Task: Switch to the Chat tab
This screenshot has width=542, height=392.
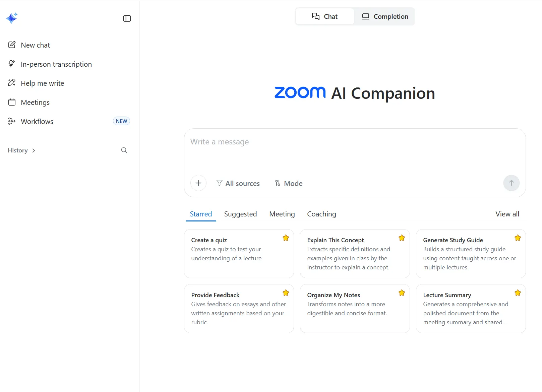Action: pos(325,16)
